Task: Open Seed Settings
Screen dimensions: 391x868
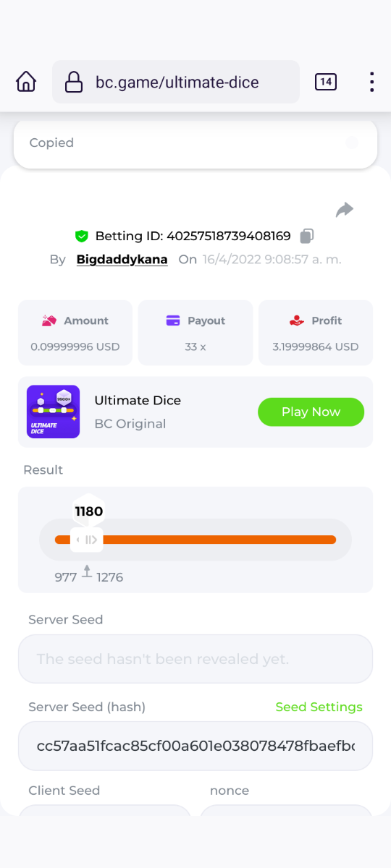Action: click(319, 707)
